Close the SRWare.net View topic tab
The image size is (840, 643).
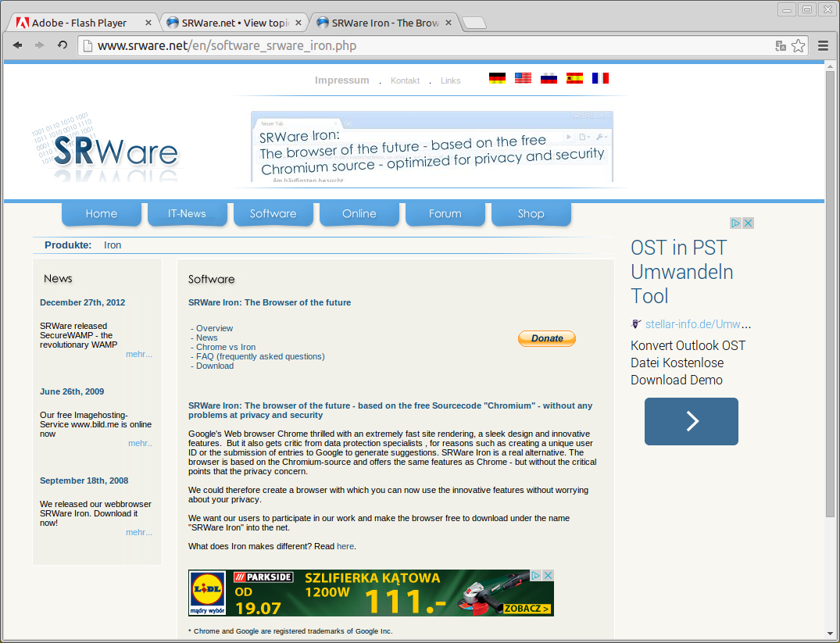[298, 23]
